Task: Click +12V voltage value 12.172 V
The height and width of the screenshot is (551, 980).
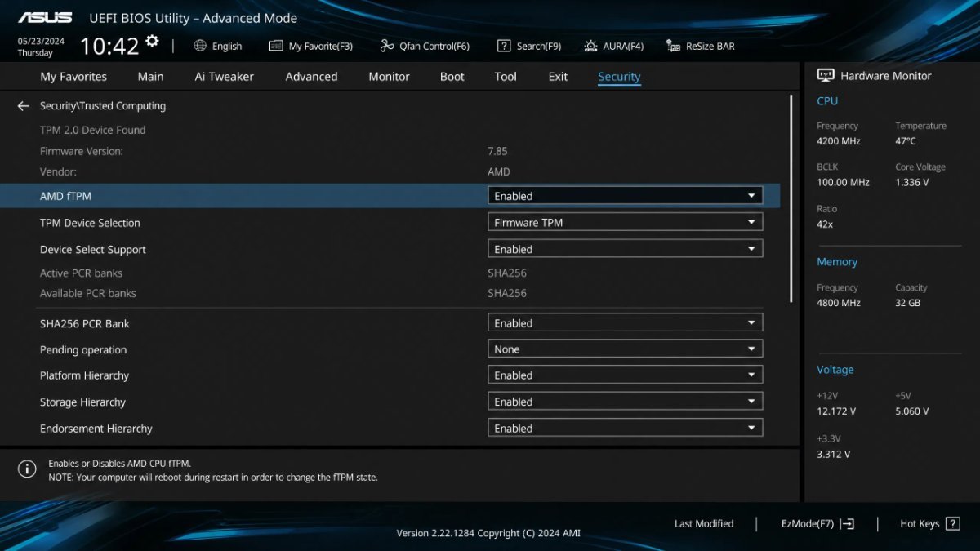Action: point(836,411)
